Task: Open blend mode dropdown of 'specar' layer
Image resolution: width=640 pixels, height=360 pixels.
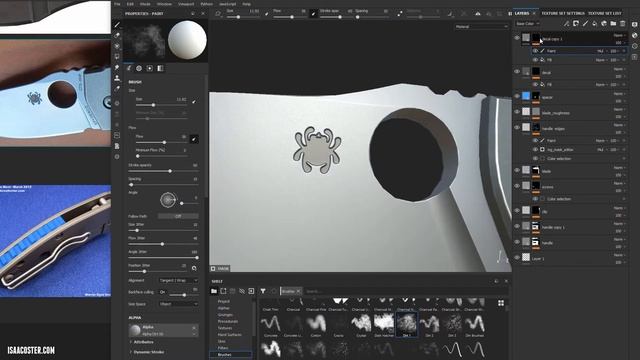Action: click(x=619, y=94)
